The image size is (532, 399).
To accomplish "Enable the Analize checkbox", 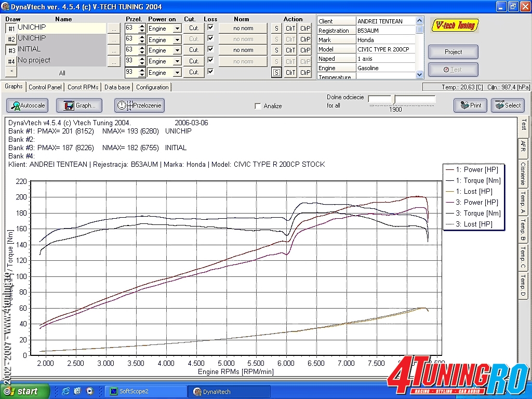I will tap(258, 106).
